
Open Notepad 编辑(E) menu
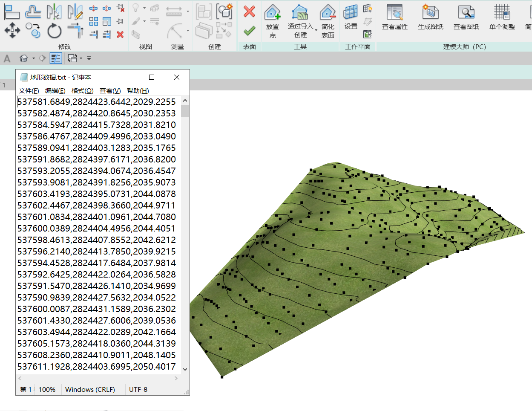pos(55,91)
